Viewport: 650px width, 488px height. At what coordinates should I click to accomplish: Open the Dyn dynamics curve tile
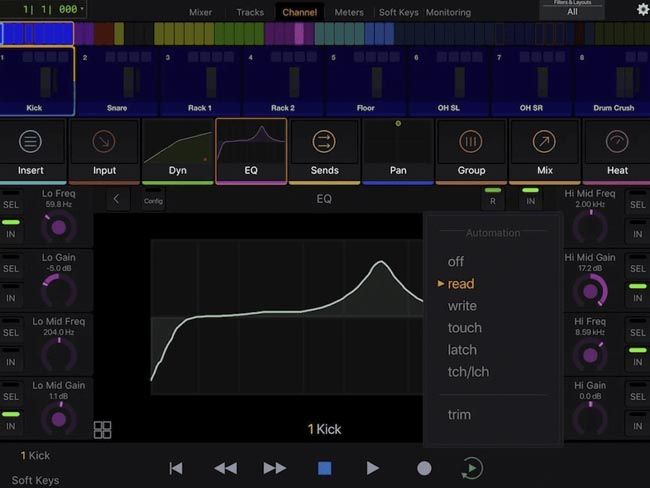(177, 152)
